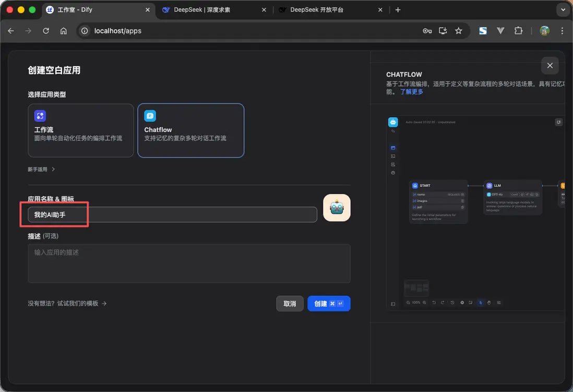Click the robot emoji app icon picker

(x=336, y=207)
